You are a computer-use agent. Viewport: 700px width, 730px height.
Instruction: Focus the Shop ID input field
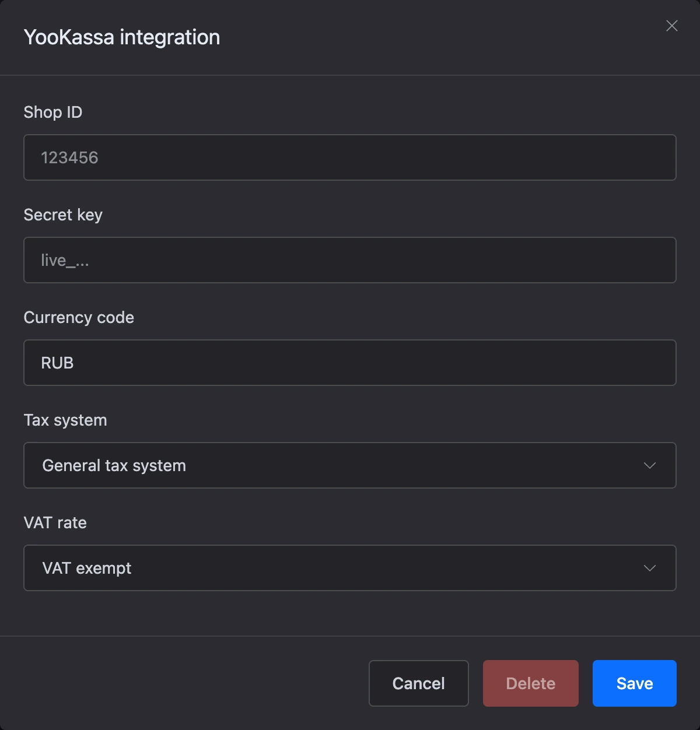click(350, 157)
